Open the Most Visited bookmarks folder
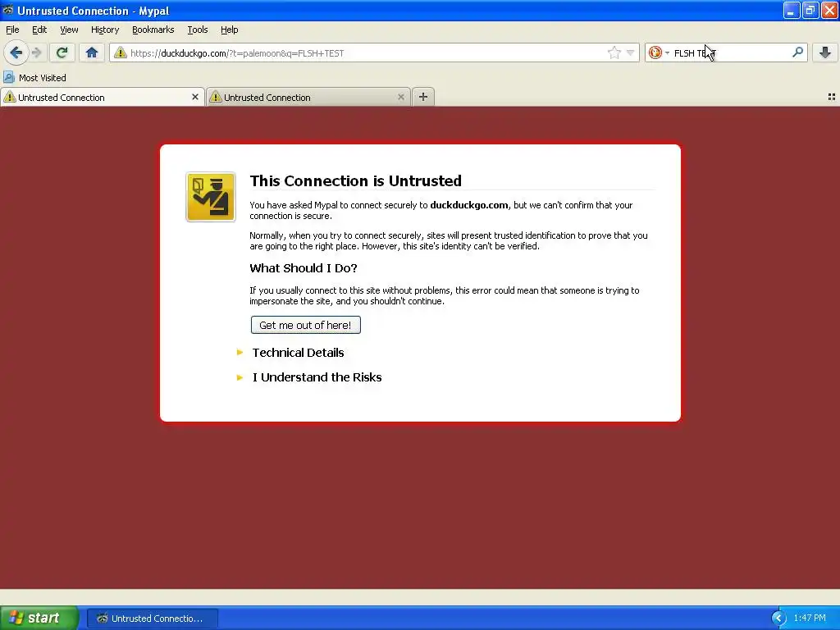The width and height of the screenshot is (840, 630). [34, 78]
